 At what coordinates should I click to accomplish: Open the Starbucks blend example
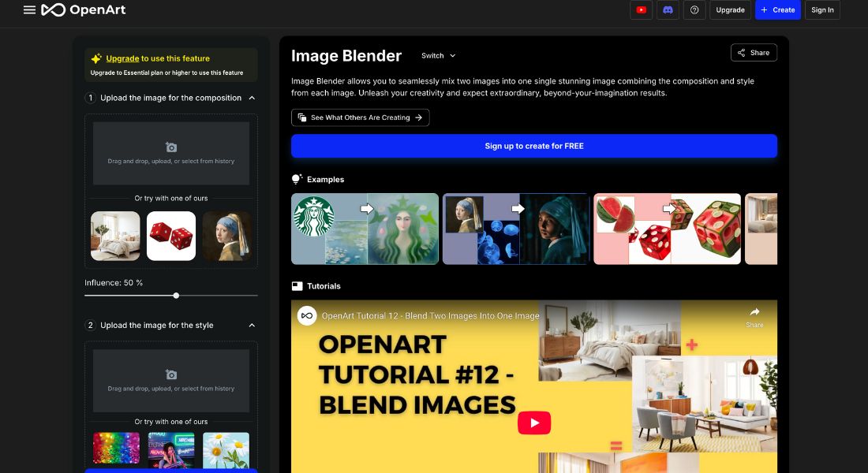click(x=365, y=229)
